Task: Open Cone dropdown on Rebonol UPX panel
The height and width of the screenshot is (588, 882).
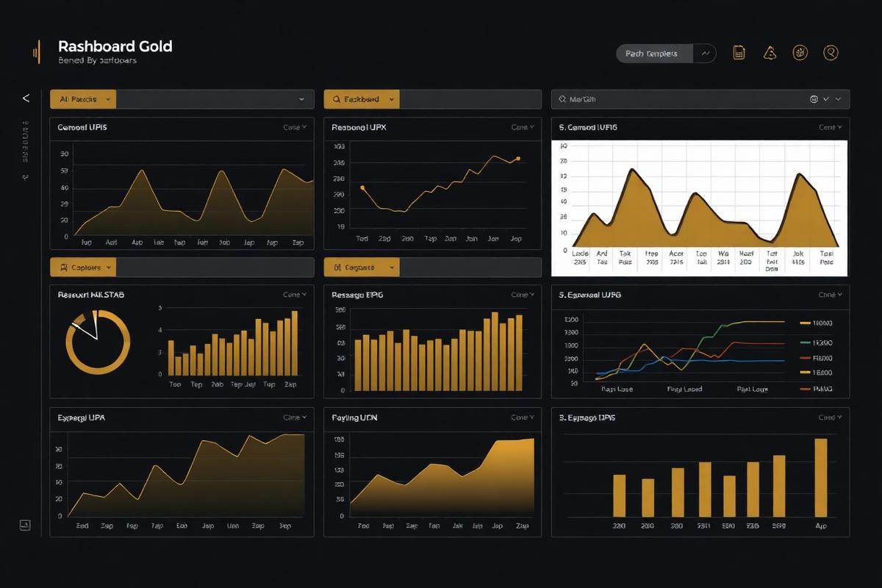Action: 523,127
